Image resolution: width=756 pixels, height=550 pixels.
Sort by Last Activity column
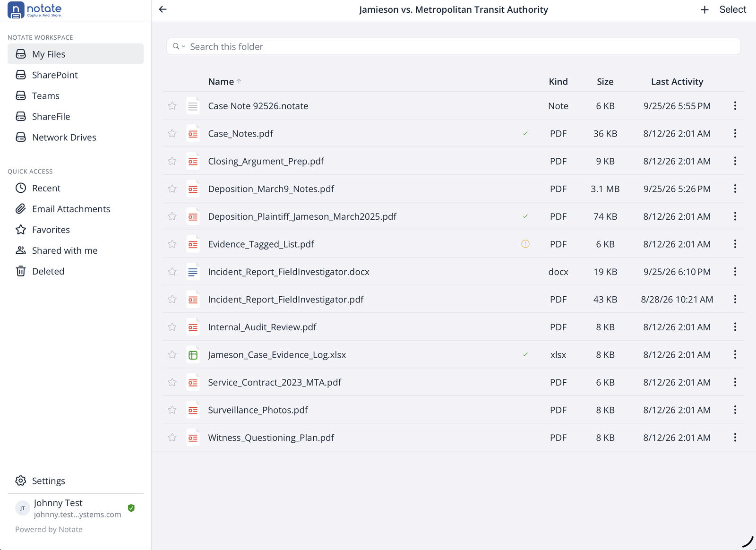point(677,82)
